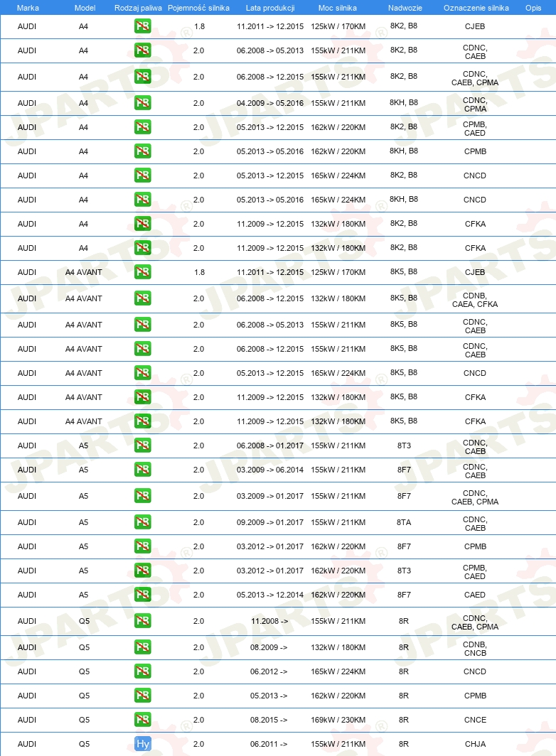Click the production date 08.2009 ->
This screenshot has width=556, height=756.
click(x=268, y=647)
